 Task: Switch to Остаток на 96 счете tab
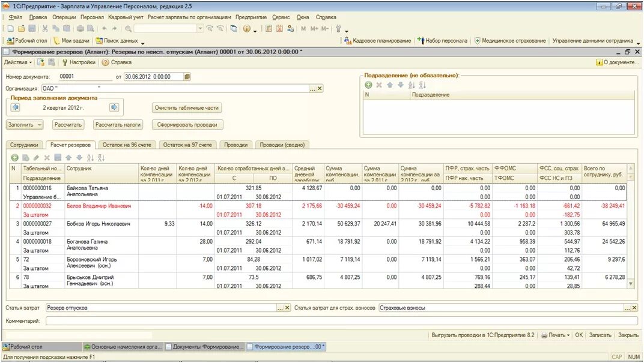tap(127, 145)
